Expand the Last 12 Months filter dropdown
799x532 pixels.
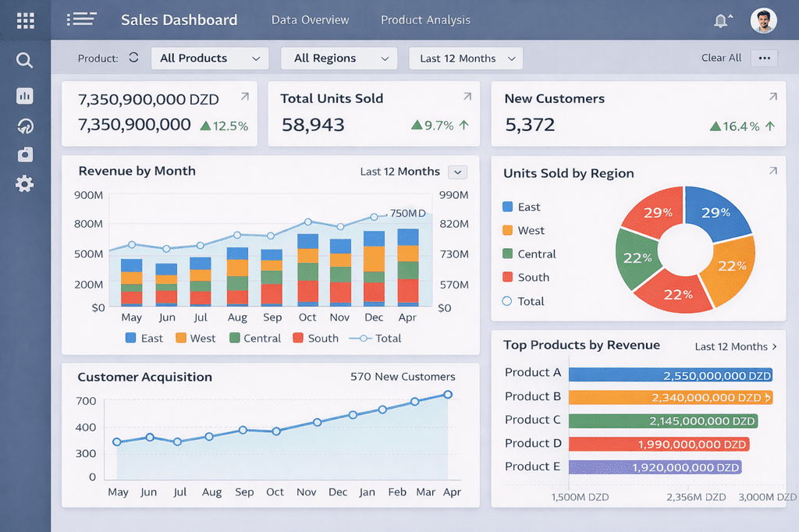click(466, 59)
